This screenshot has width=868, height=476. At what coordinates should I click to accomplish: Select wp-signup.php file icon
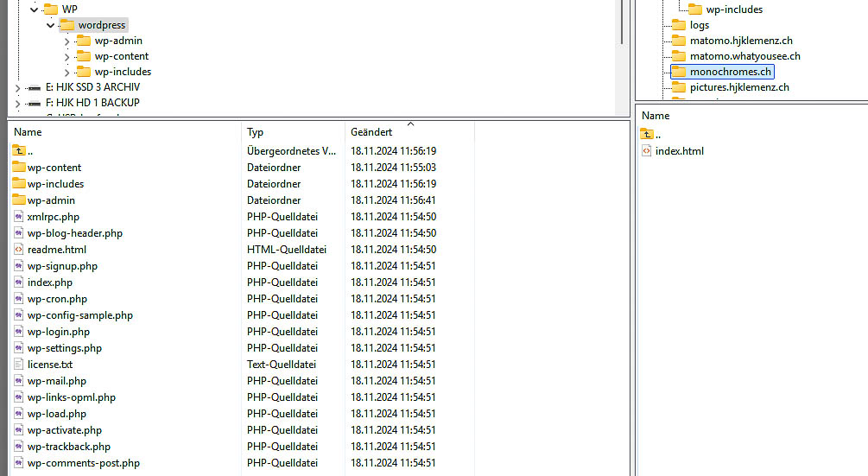pos(19,266)
